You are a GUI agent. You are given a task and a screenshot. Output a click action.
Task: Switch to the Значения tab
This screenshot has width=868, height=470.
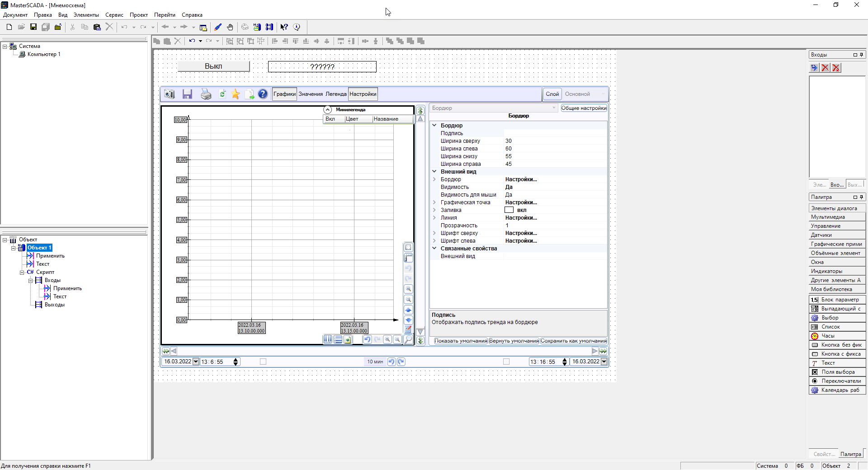tap(311, 94)
